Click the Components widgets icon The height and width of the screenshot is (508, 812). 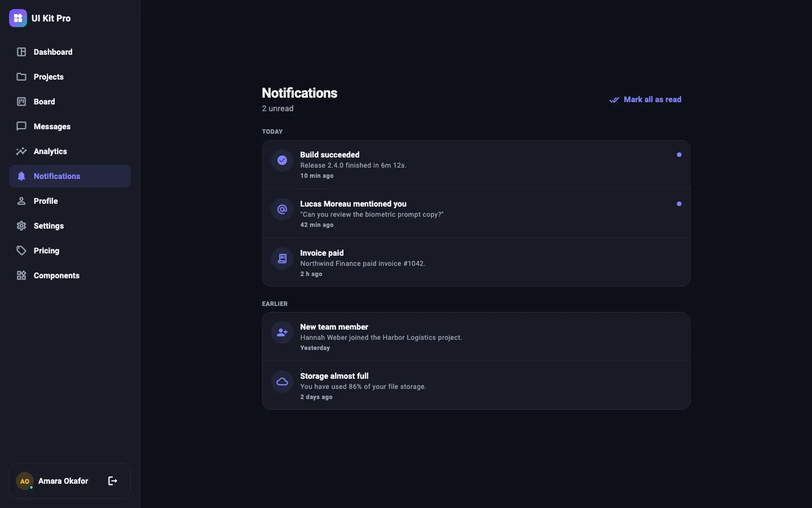pos(21,275)
